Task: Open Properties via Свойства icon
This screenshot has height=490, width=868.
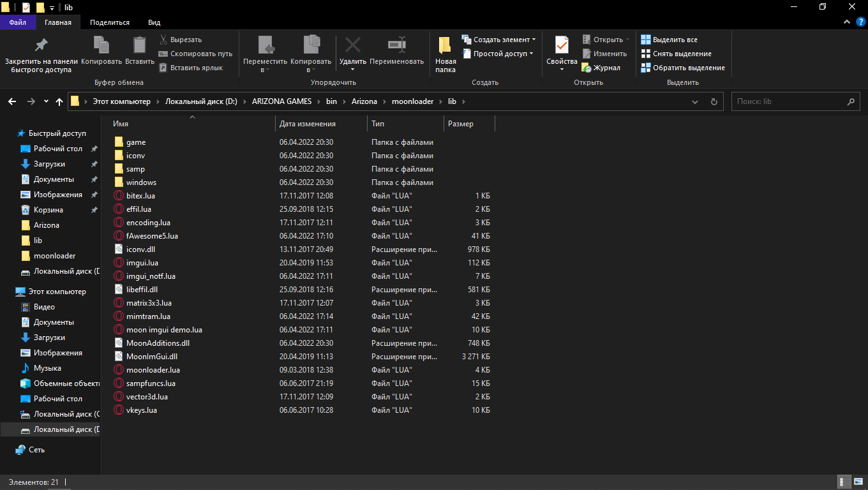Action: tap(562, 46)
